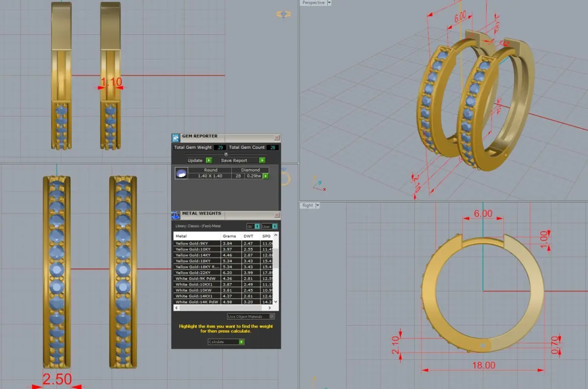Click the 6.20 grams cell
Screen dimensions: 588x389
pos(231,272)
